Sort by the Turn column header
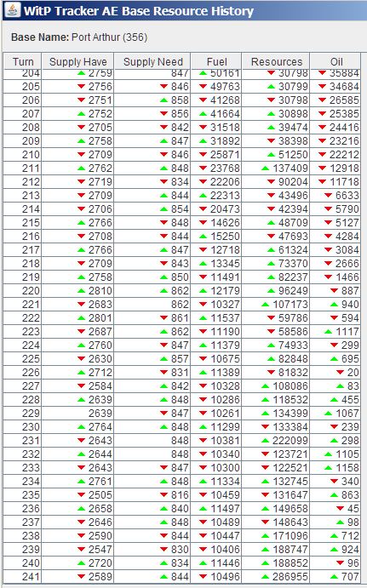367x588 pixels. [22, 61]
